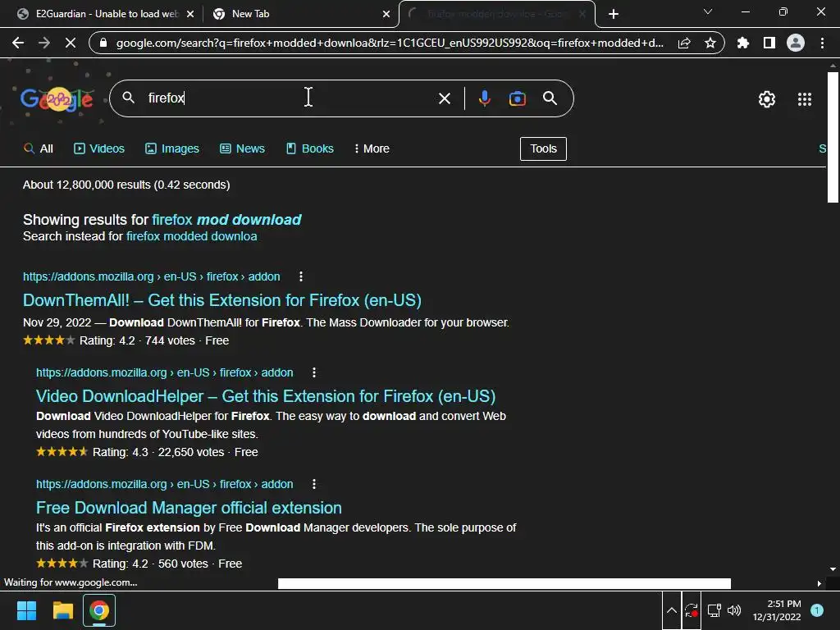Open the tab search dropdown
Screen dimensions: 840x630
(x=708, y=11)
